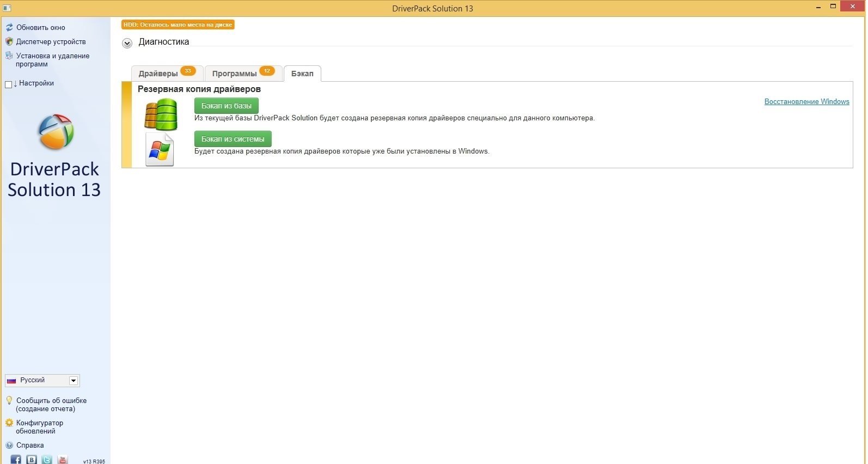
Task: Click the DriverPack Solution logo sphere
Action: click(56, 132)
